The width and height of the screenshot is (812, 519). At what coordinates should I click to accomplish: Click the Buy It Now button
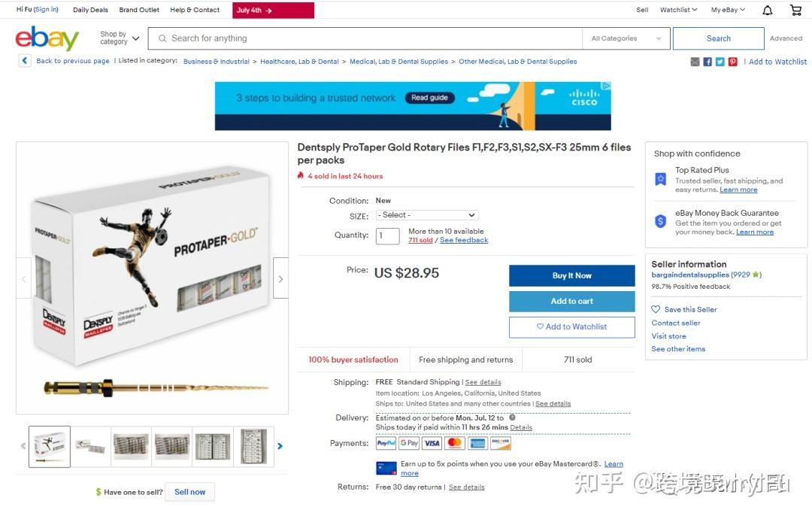pos(571,275)
